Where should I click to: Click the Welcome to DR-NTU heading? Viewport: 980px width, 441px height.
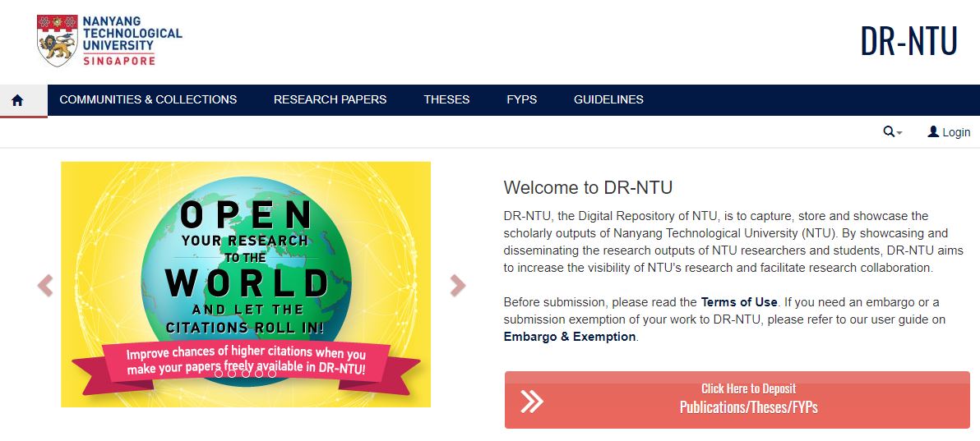click(x=588, y=187)
